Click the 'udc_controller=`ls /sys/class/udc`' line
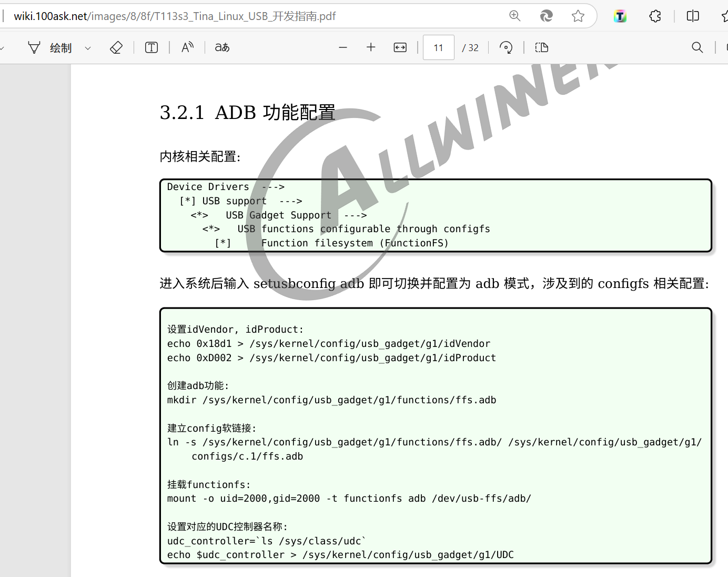Screen dimensions: 728x577 pyautogui.click(x=267, y=541)
